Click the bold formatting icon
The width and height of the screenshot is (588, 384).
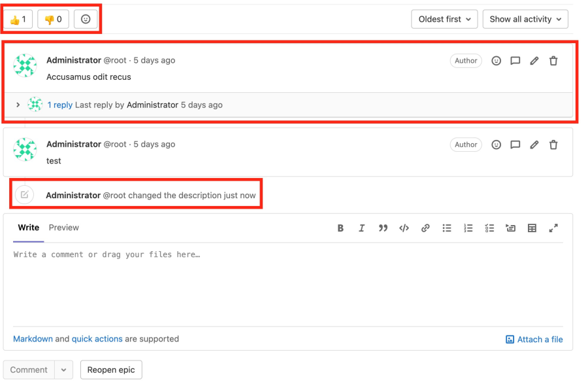(x=340, y=228)
